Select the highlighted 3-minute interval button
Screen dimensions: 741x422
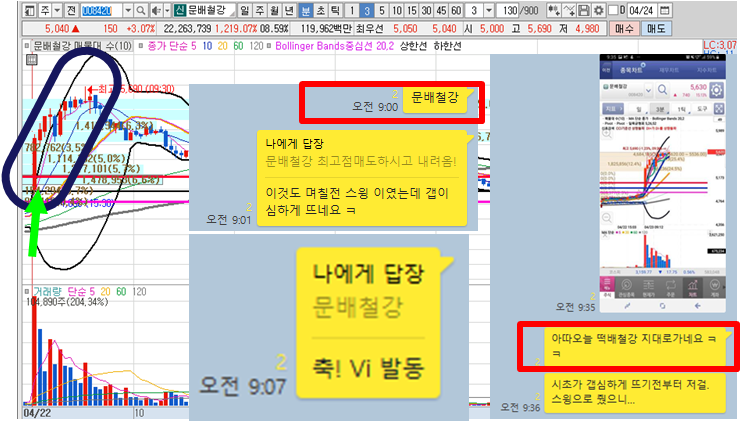[x=367, y=10]
